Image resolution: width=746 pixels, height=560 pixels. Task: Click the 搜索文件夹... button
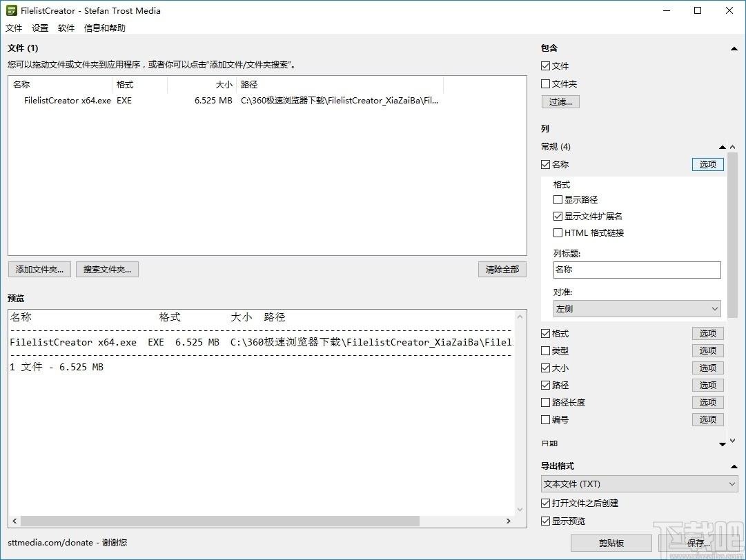click(x=107, y=270)
